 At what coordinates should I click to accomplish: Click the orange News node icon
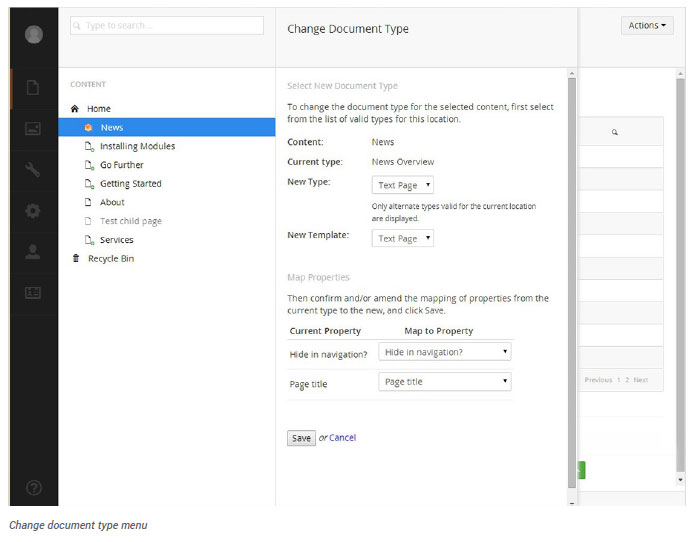88,128
